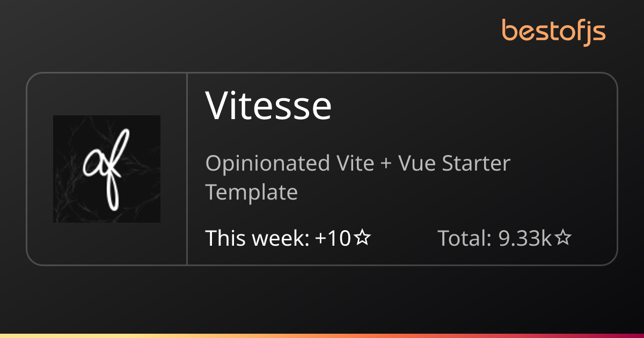Click the star icon beside +10
This screenshot has height=338, width=644.
pyautogui.click(x=363, y=238)
